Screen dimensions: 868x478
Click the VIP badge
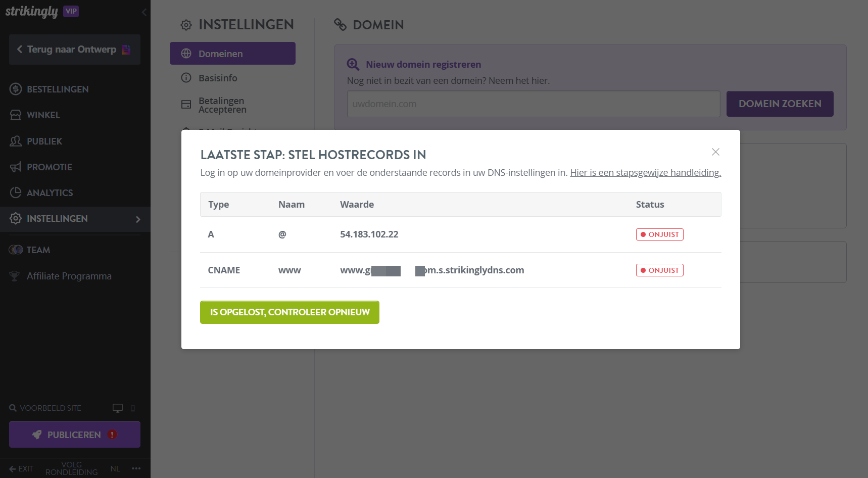click(71, 11)
